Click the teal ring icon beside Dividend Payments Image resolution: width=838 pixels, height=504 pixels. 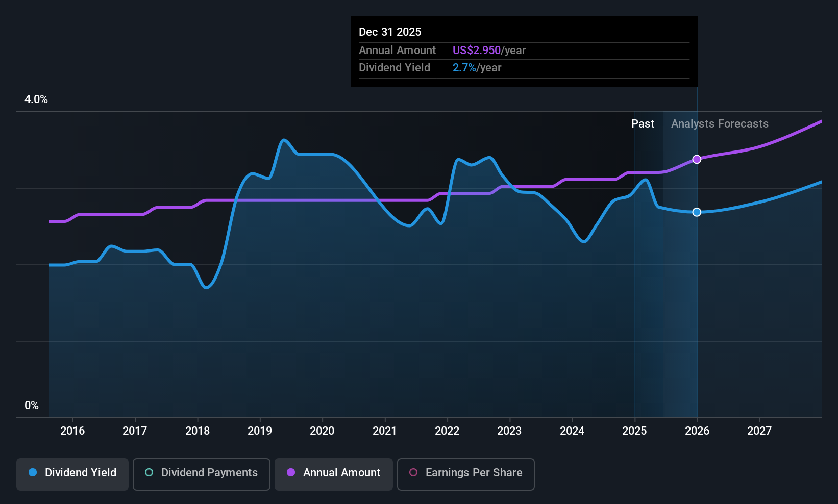click(149, 472)
